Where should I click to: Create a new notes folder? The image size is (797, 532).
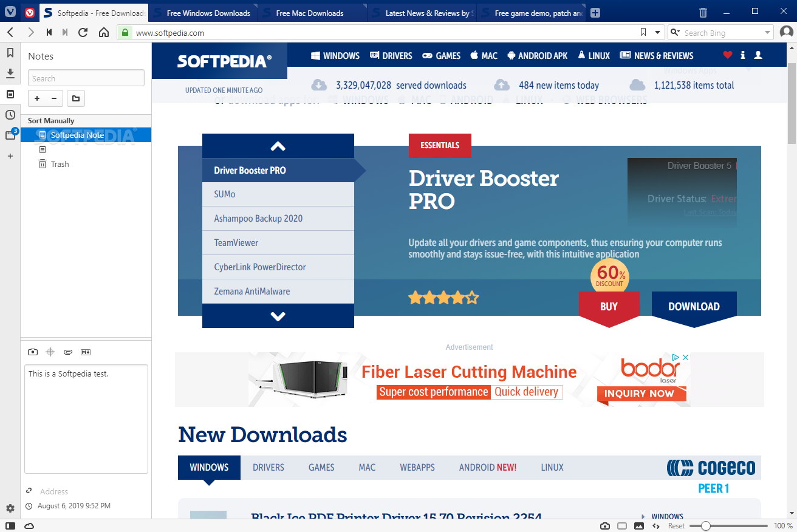[x=76, y=98]
